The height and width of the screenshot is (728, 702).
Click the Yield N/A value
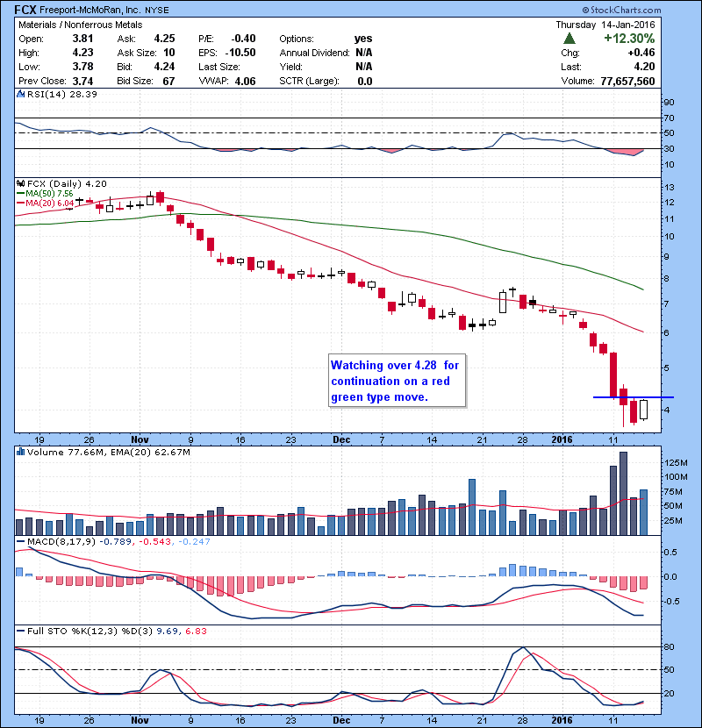click(364, 67)
